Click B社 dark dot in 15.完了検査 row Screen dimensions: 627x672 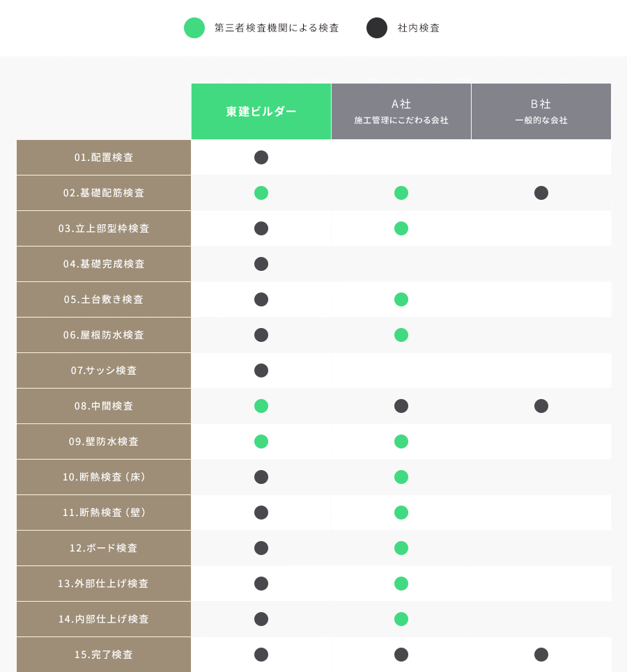click(541, 655)
